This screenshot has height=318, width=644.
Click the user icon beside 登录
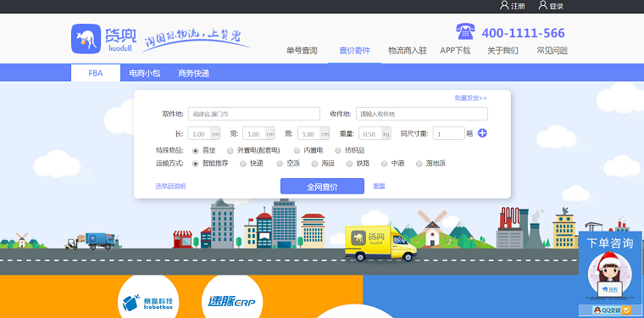pos(543,5)
